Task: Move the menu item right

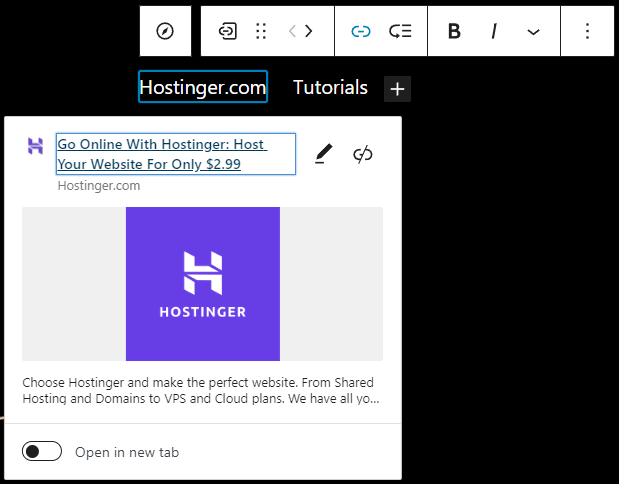Action: click(x=308, y=31)
